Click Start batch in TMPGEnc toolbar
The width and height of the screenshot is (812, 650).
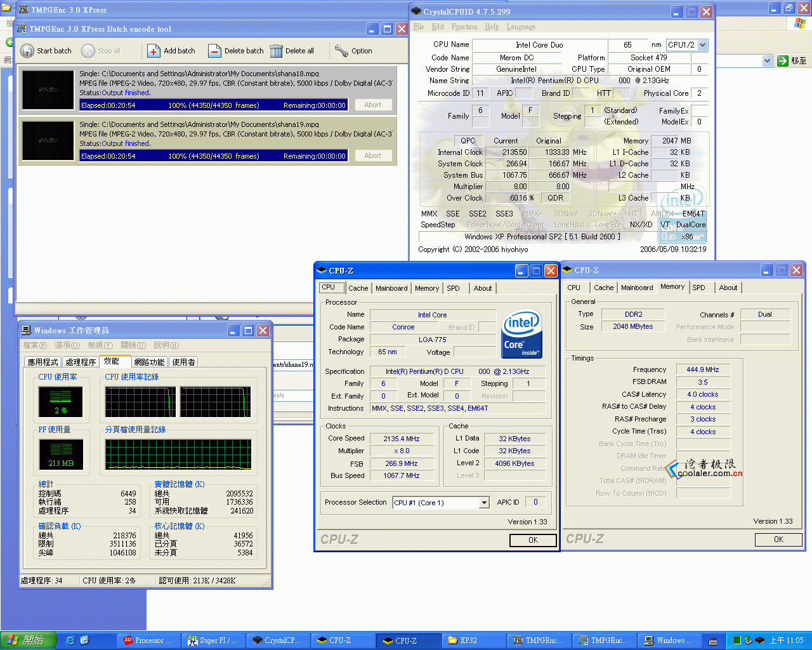(46, 51)
